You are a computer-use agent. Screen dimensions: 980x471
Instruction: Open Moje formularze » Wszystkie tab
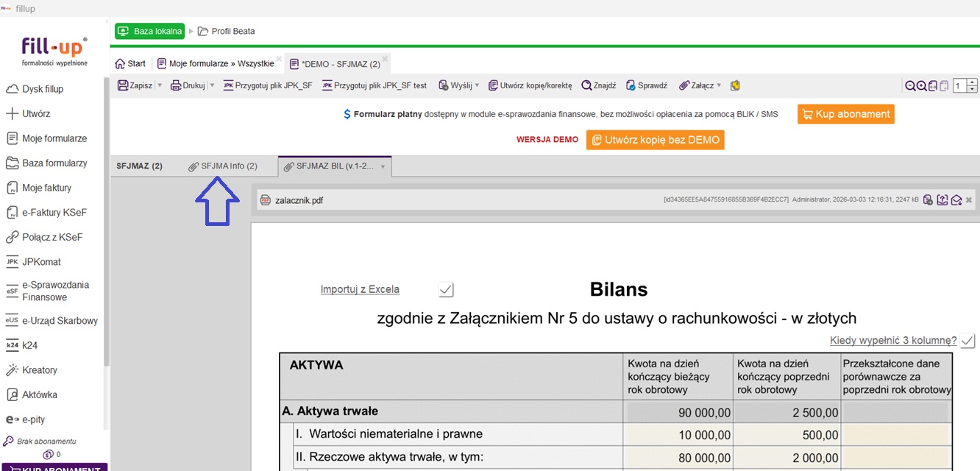pyautogui.click(x=216, y=64)
